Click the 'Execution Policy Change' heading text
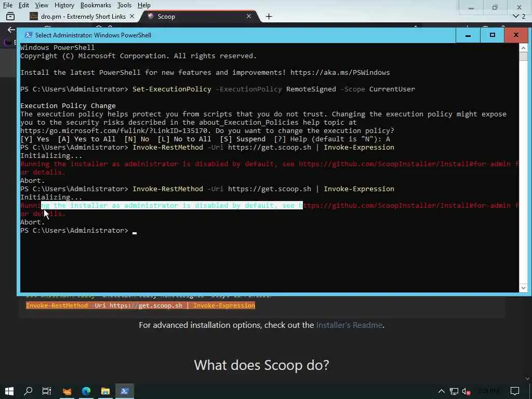The width and height of the screenshot is (532, 399). (68, 105)
